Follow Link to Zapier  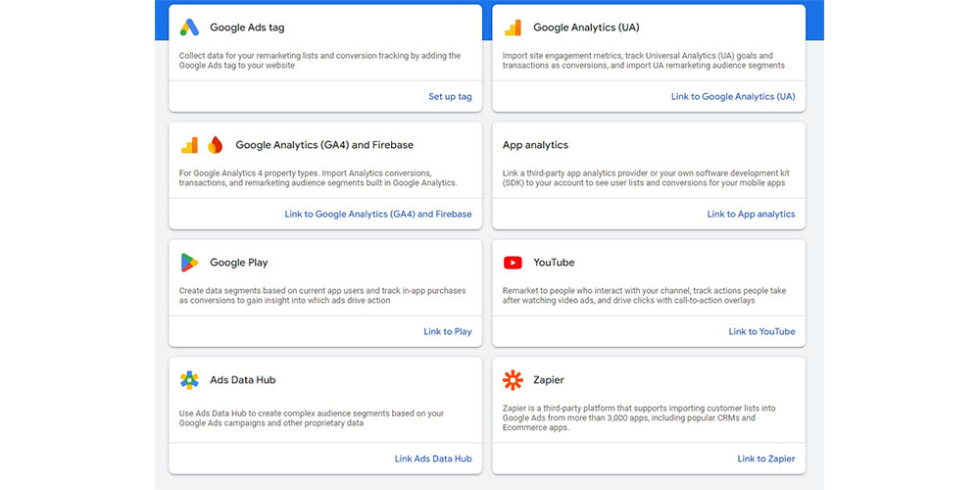766,459
